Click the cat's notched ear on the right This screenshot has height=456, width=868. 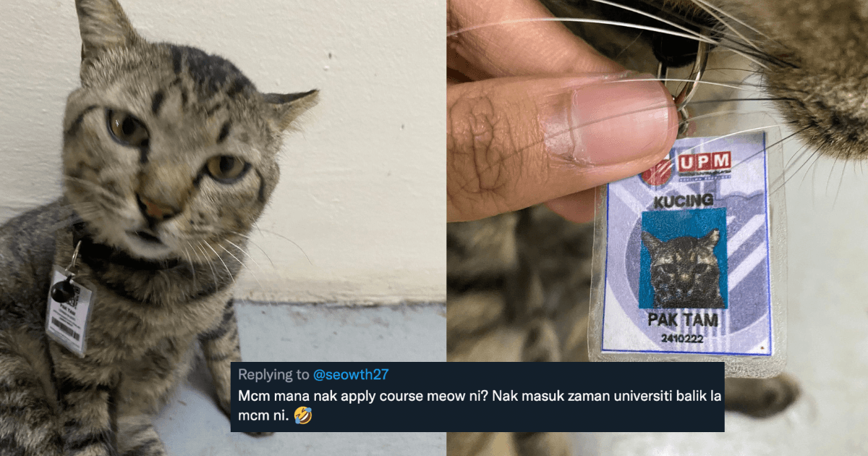pyautogui.click(x=291, y=107)
